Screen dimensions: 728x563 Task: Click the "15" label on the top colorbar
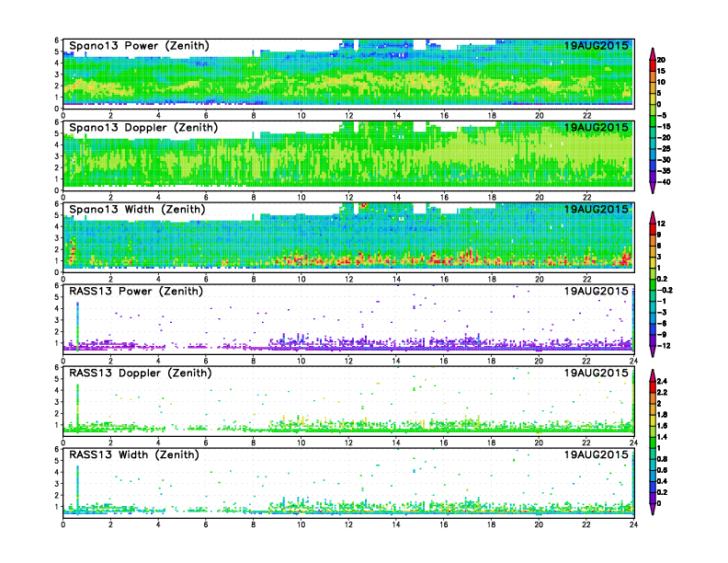pyautogui.click(x=661, y=71)
